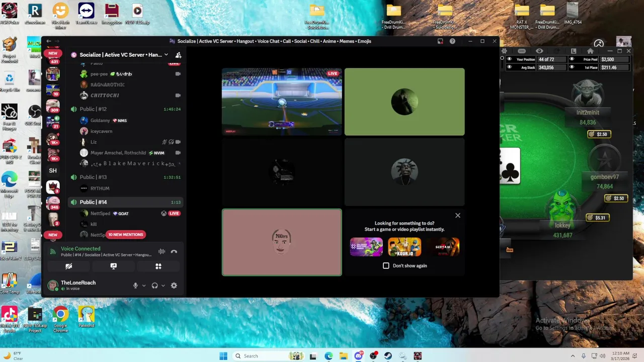The height and width of the screenshot is (362, 644).
Task: Open Google Chrome desktop shortcut
Action: [x=60, y=319]
